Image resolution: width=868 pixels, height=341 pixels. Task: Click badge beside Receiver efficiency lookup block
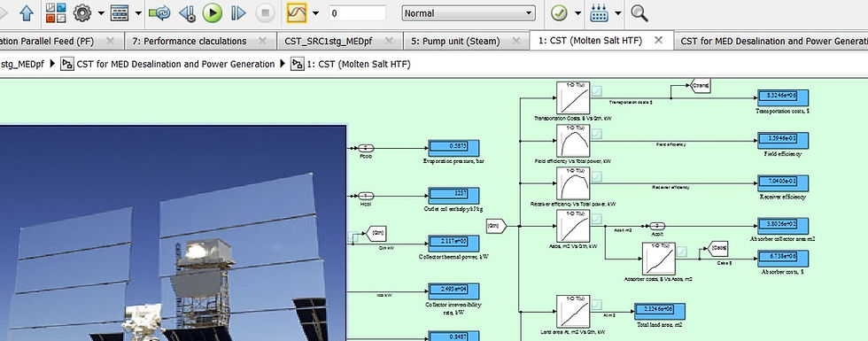point(597,177)
